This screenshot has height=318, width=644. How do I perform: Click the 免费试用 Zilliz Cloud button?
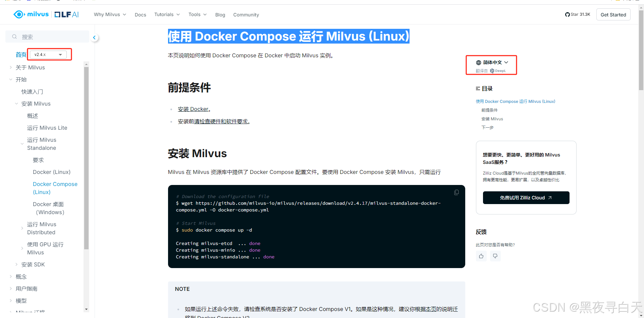click(526, 197)
